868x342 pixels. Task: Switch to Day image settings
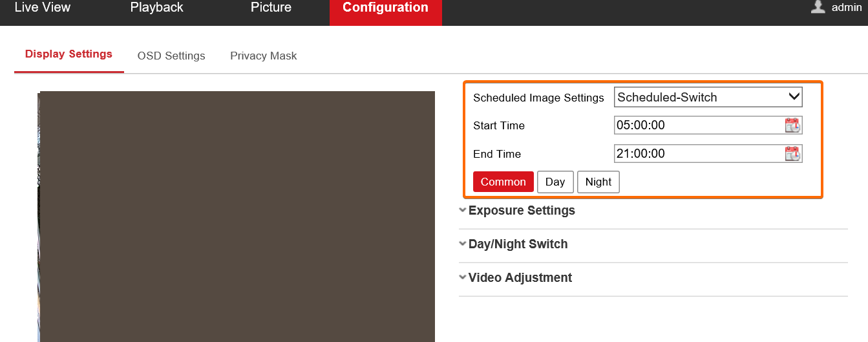pyautogui.click(x=555, y=182)
